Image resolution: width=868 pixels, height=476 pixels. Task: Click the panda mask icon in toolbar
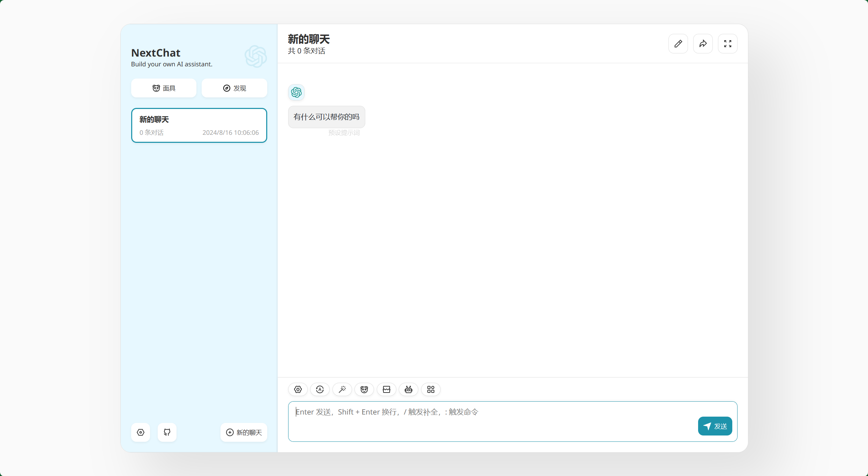coord(364,389)
